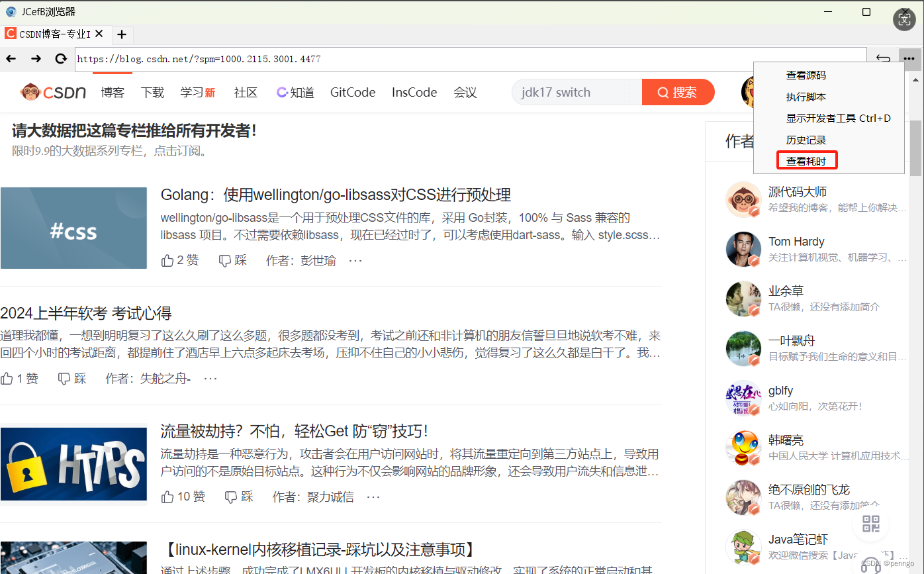The image size is (924, 574).
Task: Close the CSDN博客 tab
Action: 99,33
